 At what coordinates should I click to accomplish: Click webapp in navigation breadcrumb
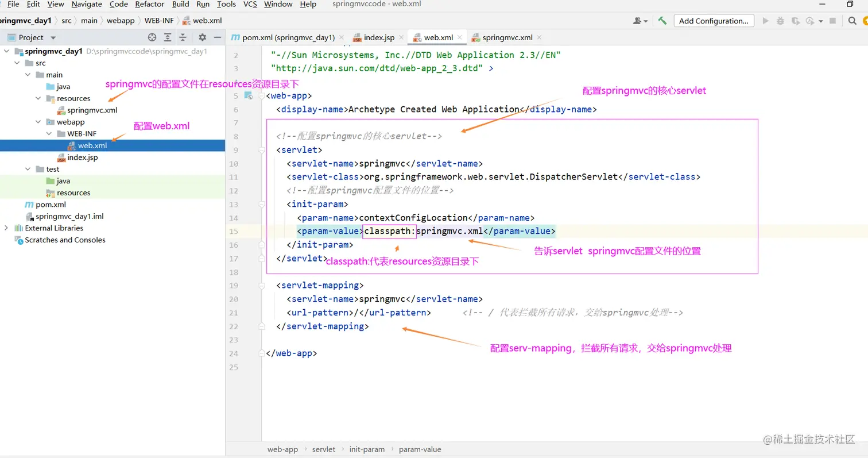(120, 21)
